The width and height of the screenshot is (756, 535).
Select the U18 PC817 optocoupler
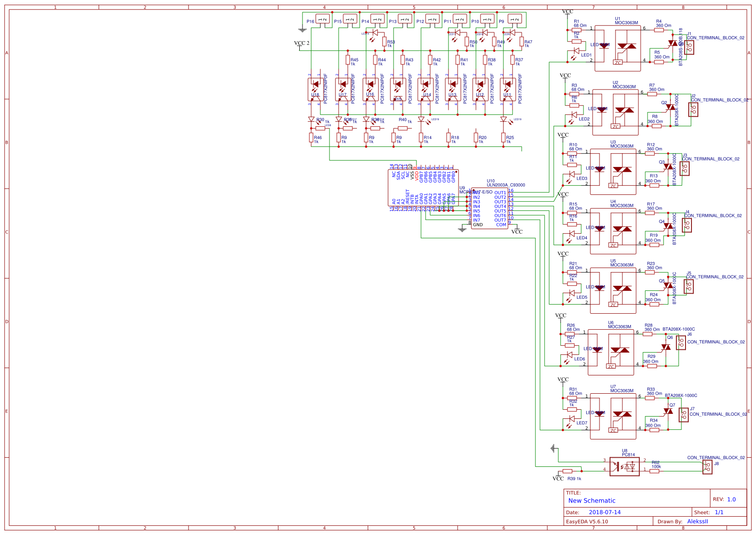click(314, 90)
